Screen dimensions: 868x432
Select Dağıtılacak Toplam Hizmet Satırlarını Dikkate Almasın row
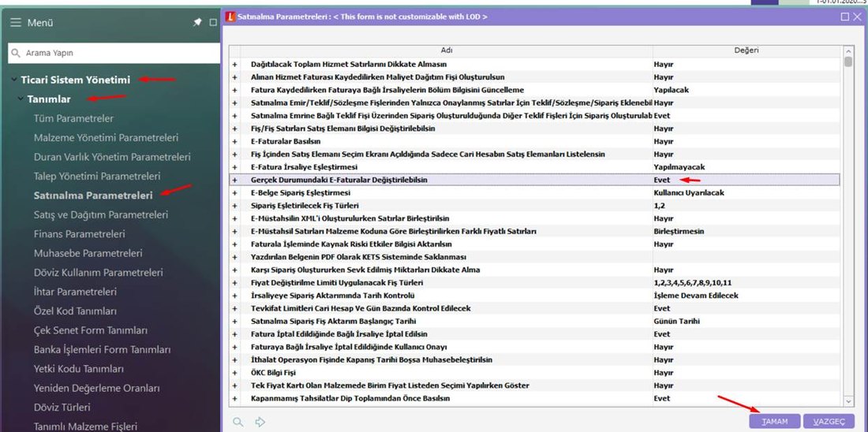point(535,65)
